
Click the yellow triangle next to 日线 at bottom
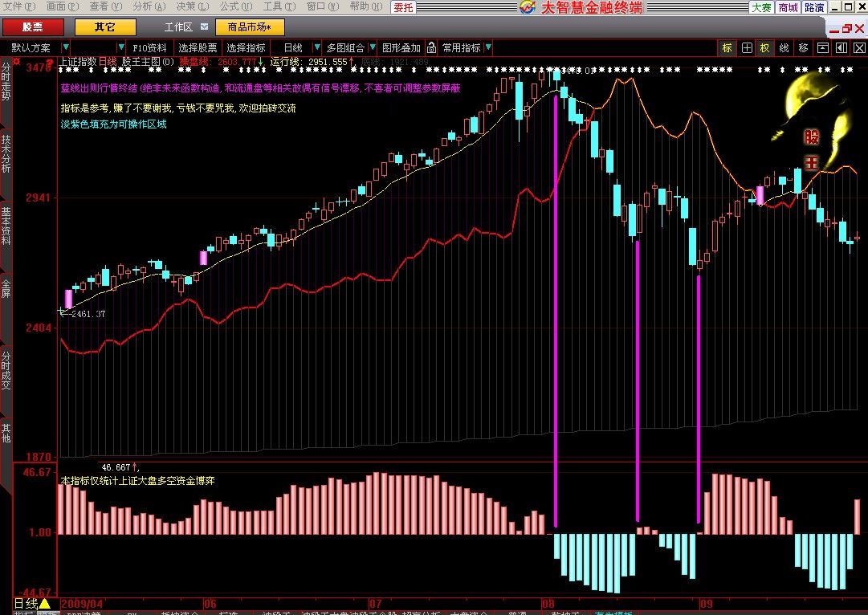44,604
